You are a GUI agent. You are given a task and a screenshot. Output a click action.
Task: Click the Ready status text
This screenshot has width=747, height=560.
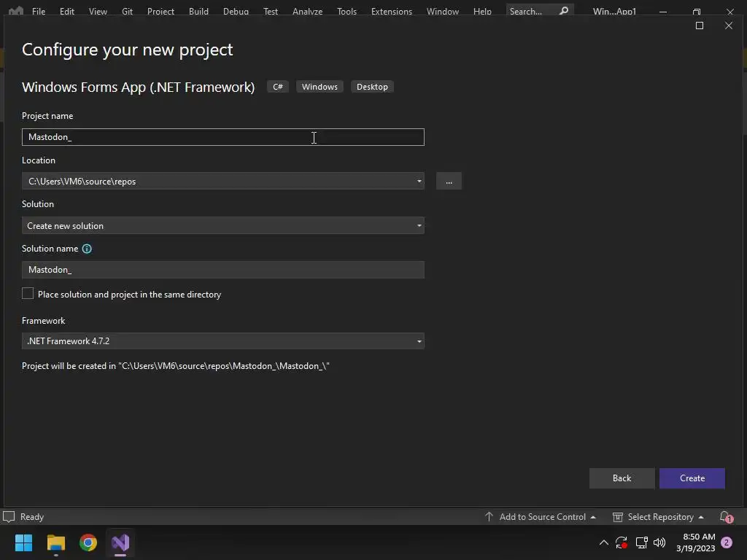pyautogui.click(x=32, y=517)
